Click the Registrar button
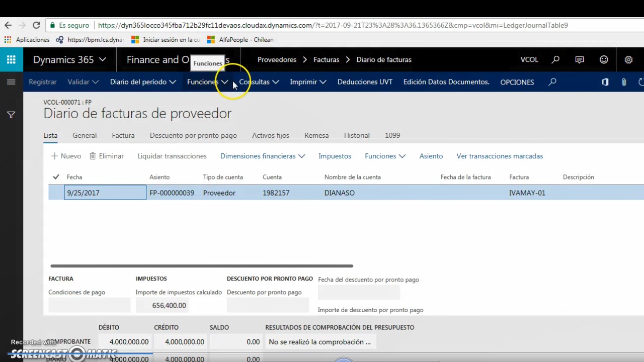The width and height of the screenshot is (644, 362). [43, 81]
